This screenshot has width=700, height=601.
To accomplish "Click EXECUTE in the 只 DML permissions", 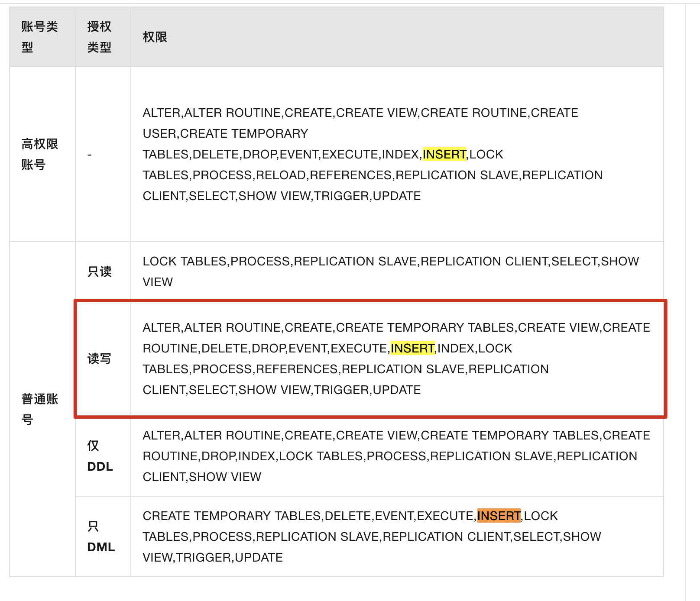I will point(445,516).
